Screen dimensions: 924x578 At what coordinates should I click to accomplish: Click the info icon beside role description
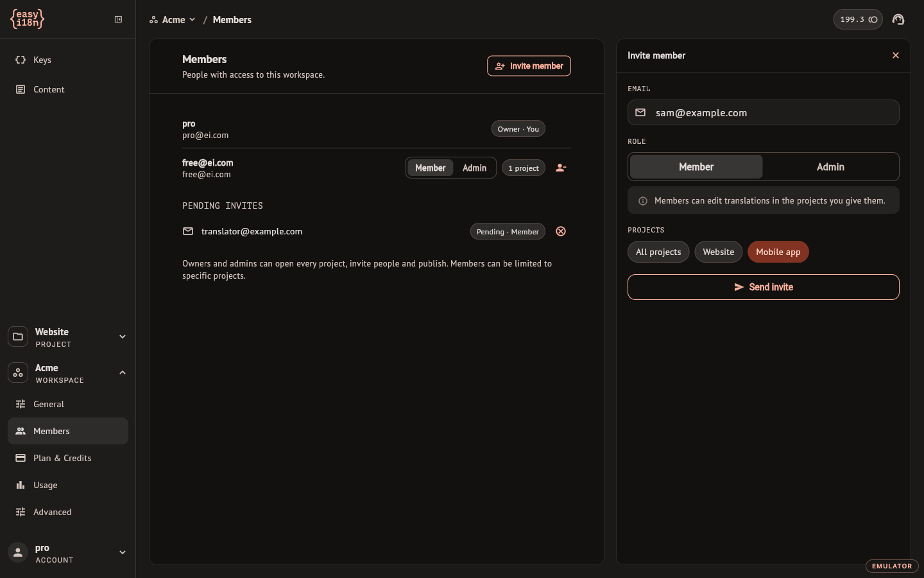[643, 201]
